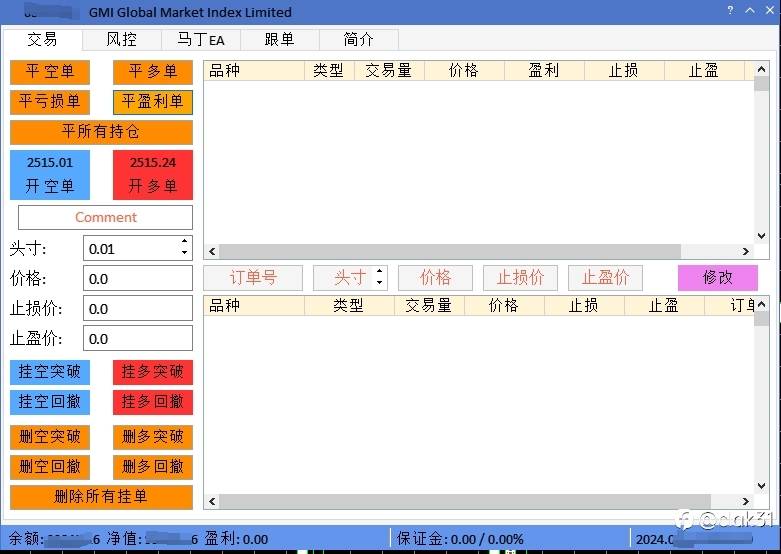Click the pink 修改 modify button
781x554 pixels.
pos(718,277)
